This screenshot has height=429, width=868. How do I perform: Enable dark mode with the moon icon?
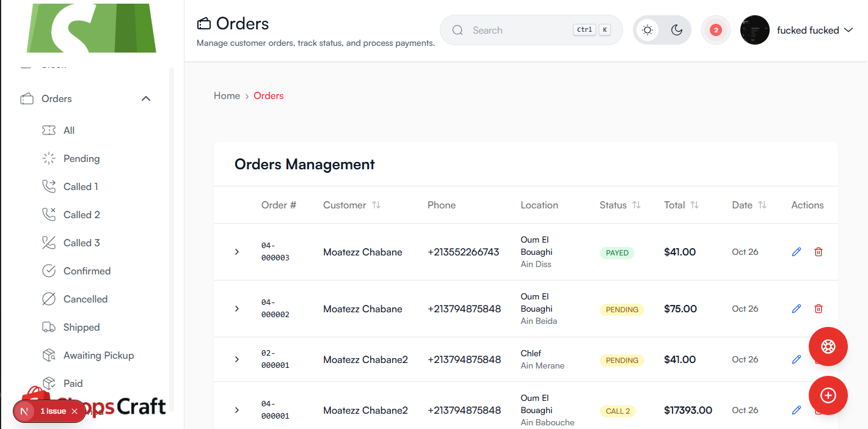pyautogui.click(x=677, y=29)
